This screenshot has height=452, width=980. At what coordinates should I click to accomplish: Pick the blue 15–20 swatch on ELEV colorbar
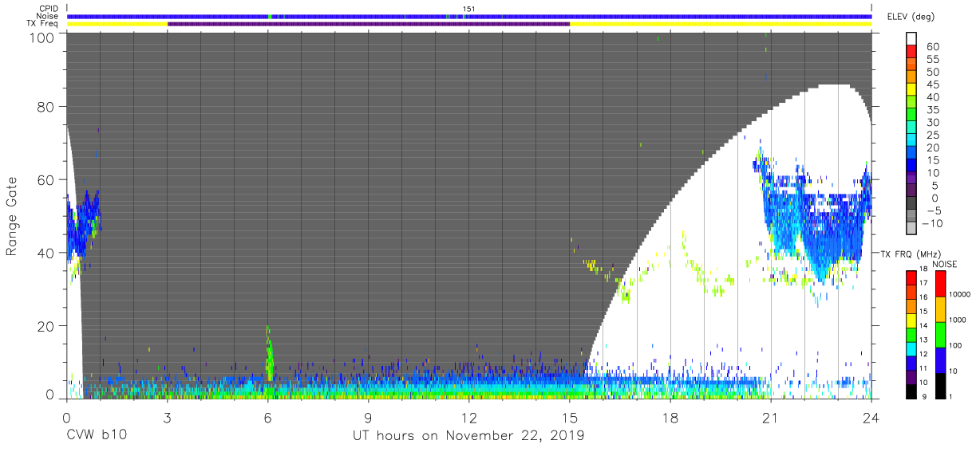point(912,154)
